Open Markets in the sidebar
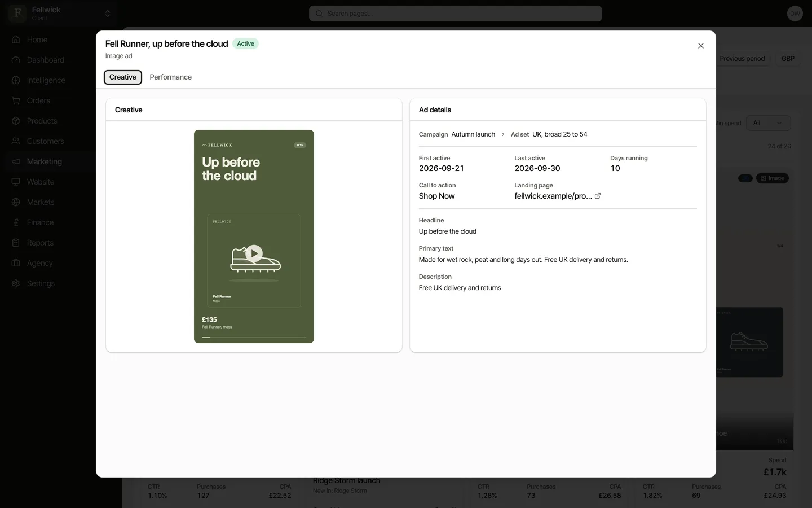The image size is (812, 508). pyautogui.click(x=41, y=202)
